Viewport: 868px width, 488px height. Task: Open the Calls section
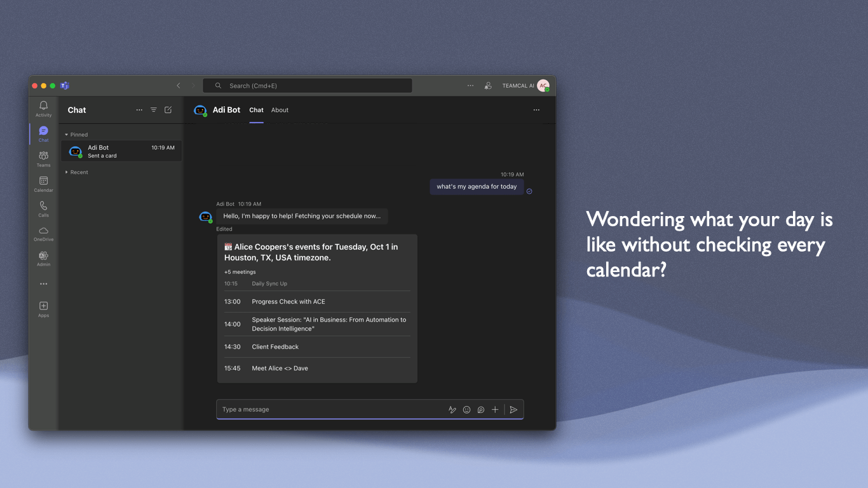coord(43,208)
